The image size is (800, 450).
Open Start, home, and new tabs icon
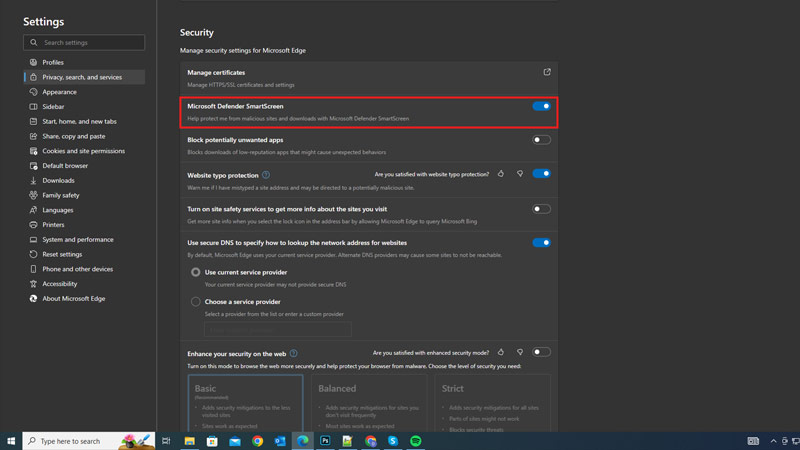coord(33,121)
